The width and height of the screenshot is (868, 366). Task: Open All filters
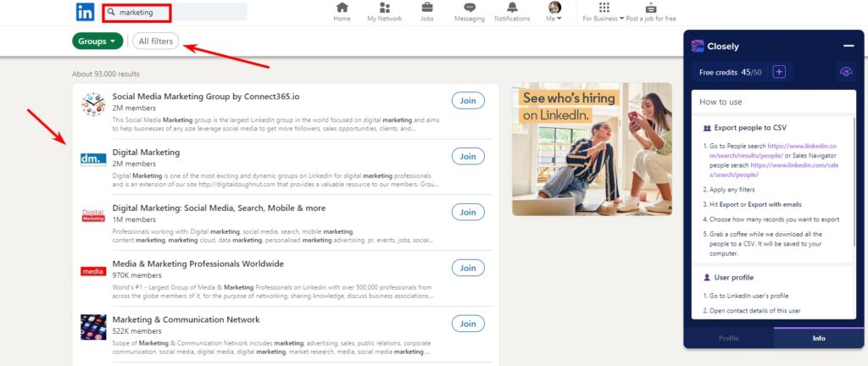pos(156,41)
